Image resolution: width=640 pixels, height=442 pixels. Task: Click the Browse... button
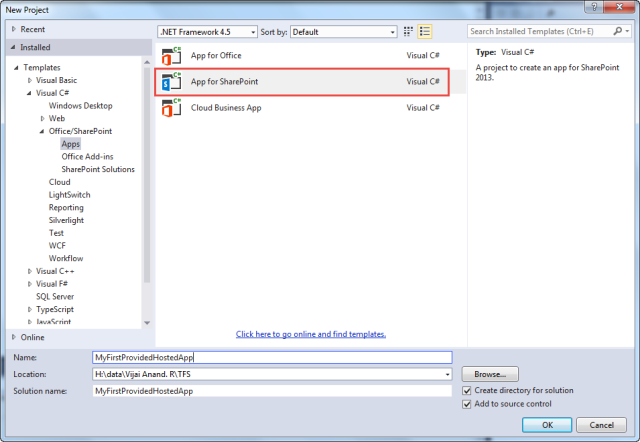490,374
